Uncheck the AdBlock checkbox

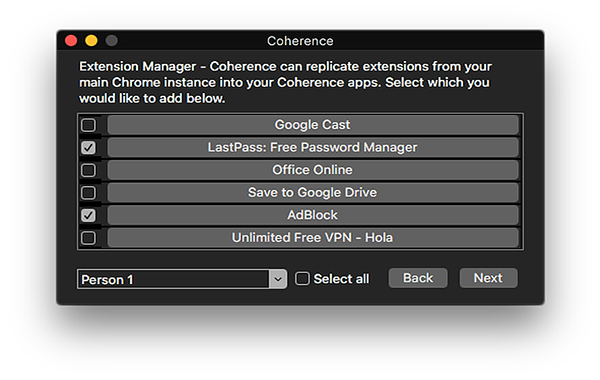click(88, 215)
